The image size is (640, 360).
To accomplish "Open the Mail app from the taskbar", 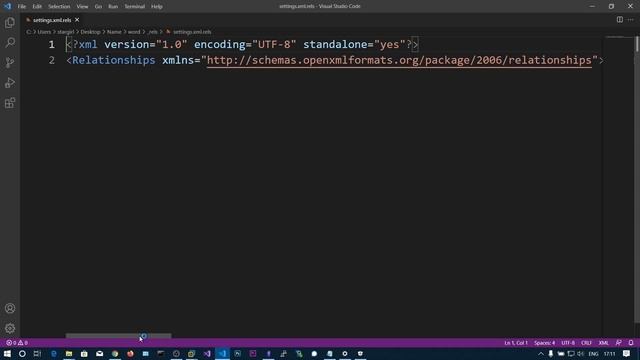I will [100, 353].
